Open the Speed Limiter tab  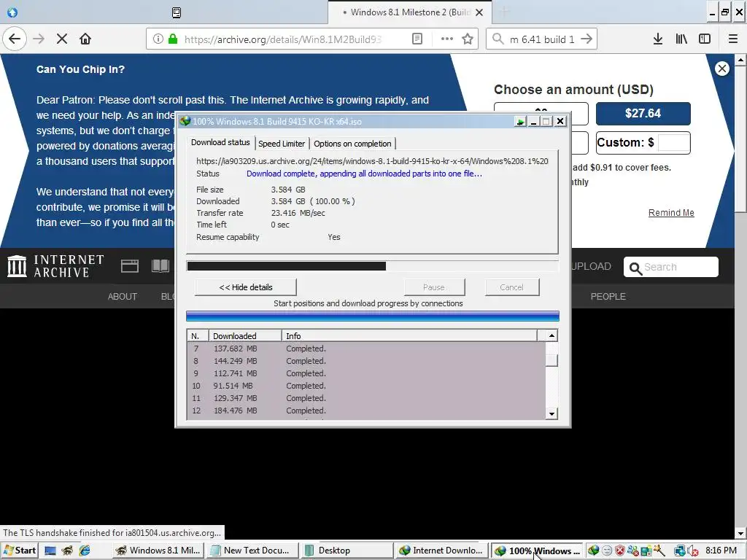pos(282,144)
